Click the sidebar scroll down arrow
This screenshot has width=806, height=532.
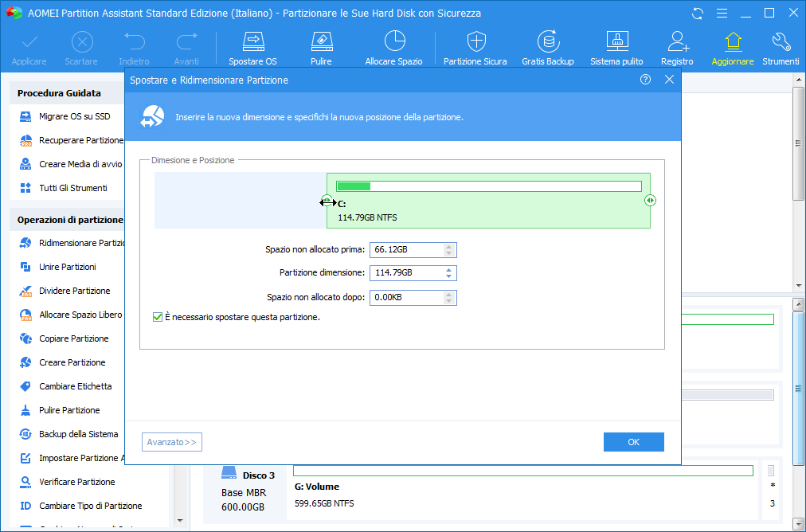[180, 521]
